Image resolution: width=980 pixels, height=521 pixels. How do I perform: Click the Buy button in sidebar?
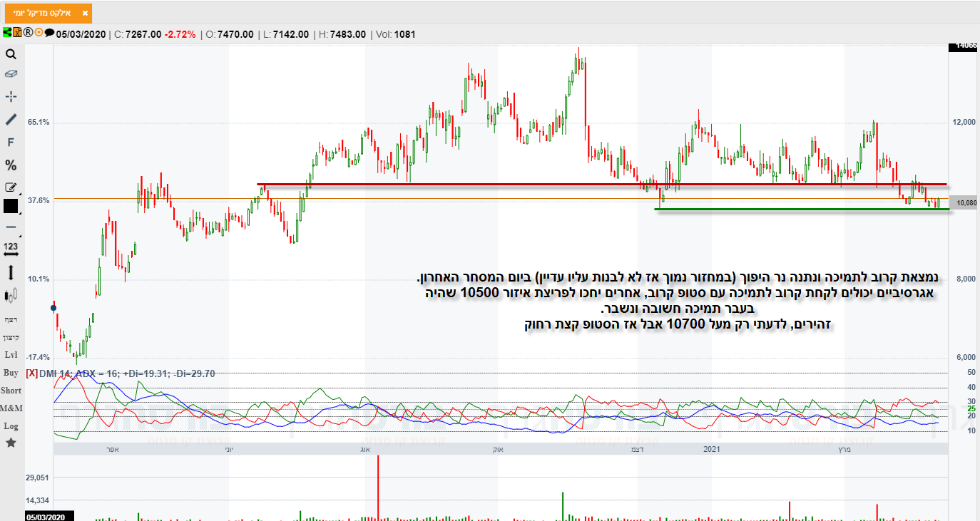click(11, 372)
